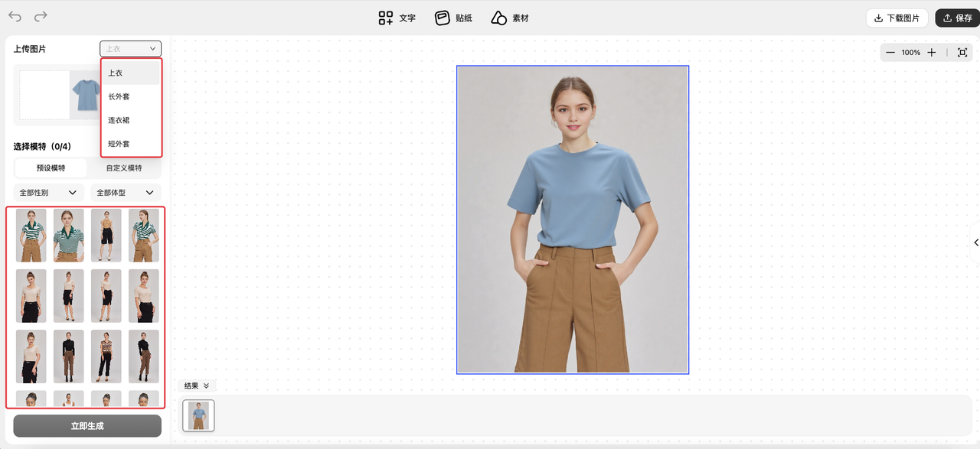Choose 连衣裙 from the clothing list
This screenshot has height=449, width=980.
click(x=119, y=120)
